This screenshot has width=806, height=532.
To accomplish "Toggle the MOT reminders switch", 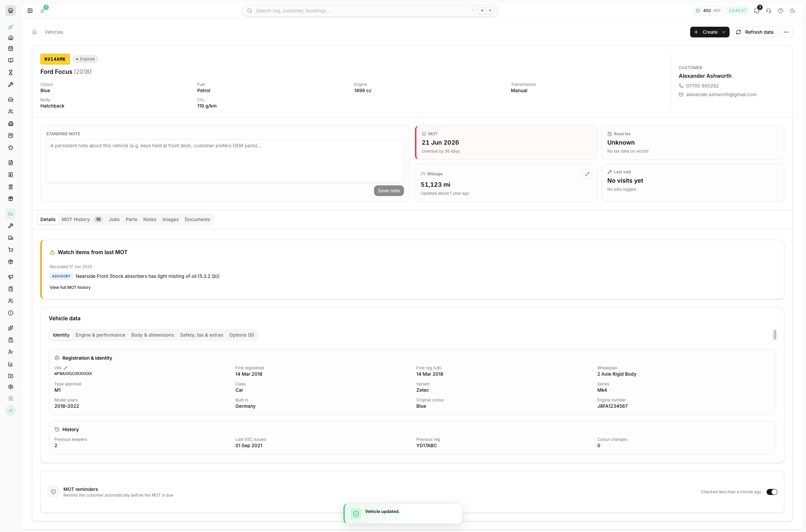I will pyautogui.click(x=772, y=492).
